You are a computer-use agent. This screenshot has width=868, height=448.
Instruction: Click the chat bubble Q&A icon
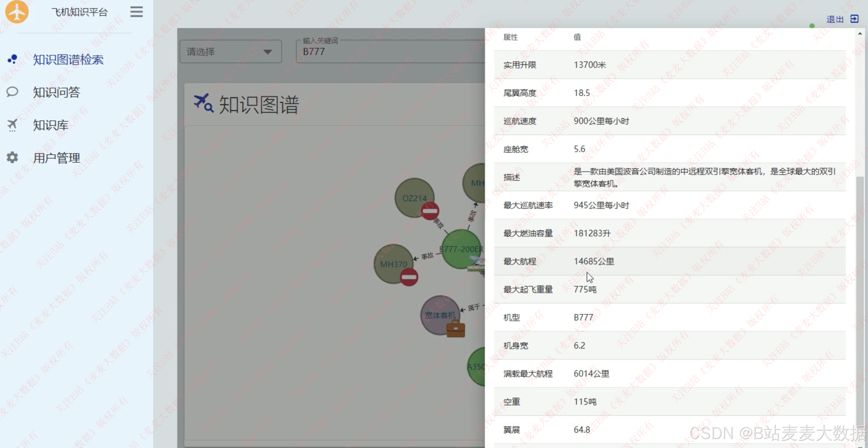coord(13,92)
